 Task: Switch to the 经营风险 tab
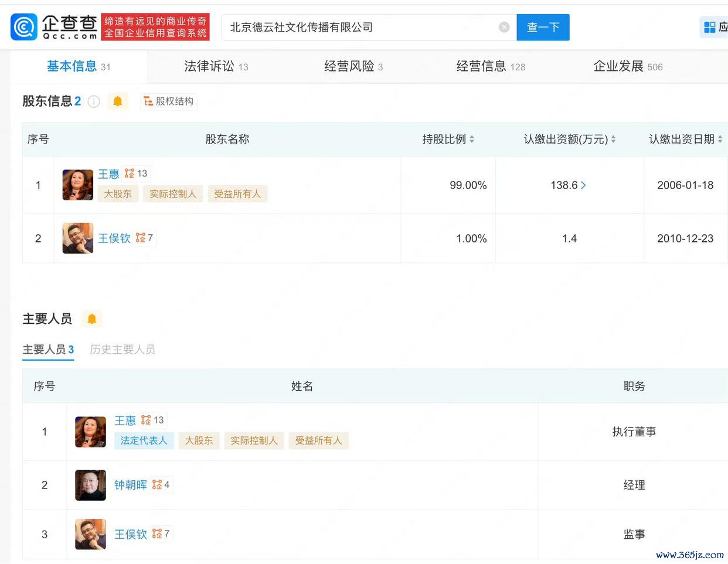353,66
